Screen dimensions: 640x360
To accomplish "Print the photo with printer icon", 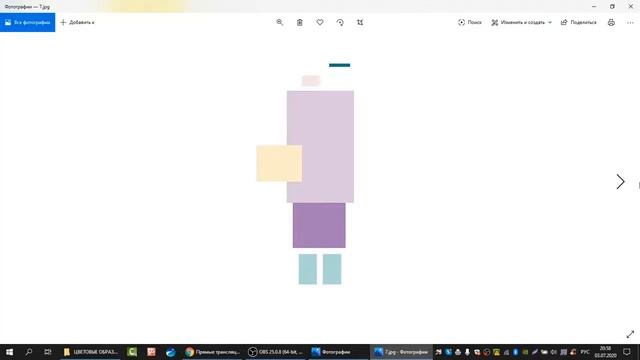I will (x=611, y=22).
